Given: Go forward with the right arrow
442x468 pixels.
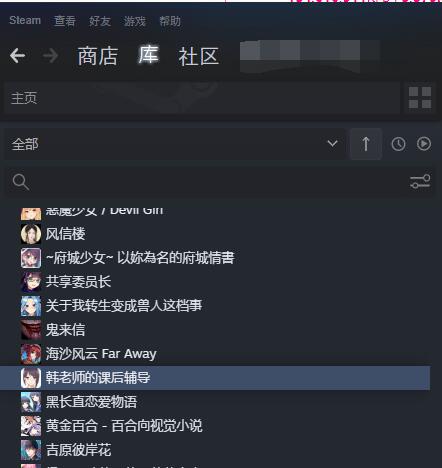Looking at the screenshot, I should click(51, 56).
